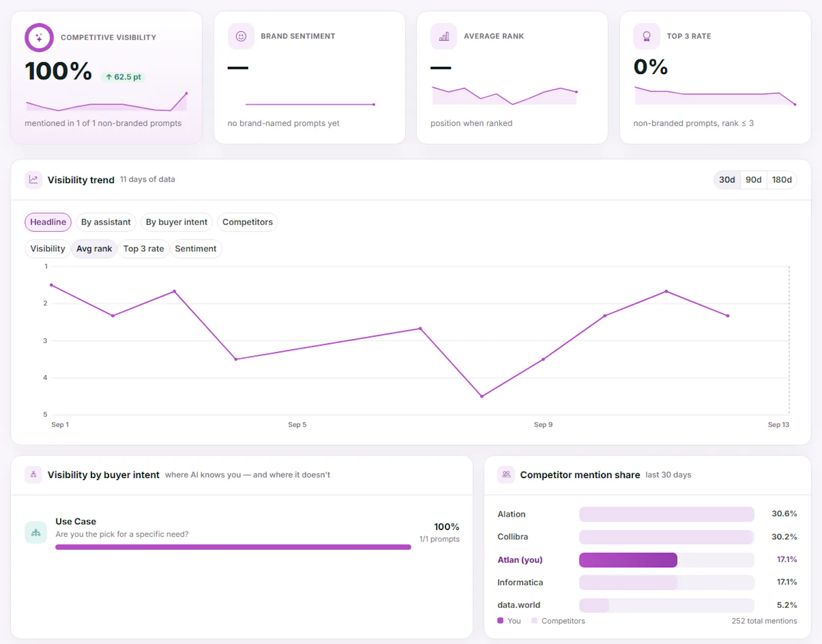
Task: Click the Sep 9 axis label
Action: (x=543, y=425)
